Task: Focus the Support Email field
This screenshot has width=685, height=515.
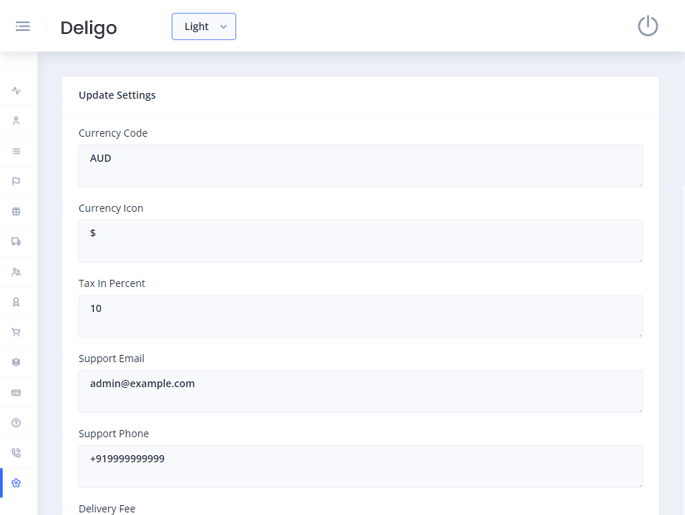Action: [x=360, y=391]
